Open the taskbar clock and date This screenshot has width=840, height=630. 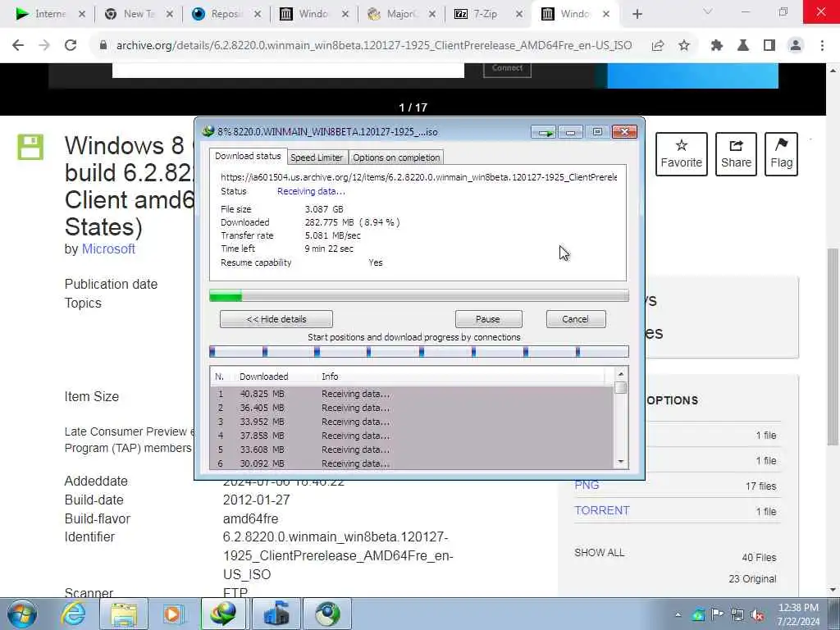tap(798, 614)
